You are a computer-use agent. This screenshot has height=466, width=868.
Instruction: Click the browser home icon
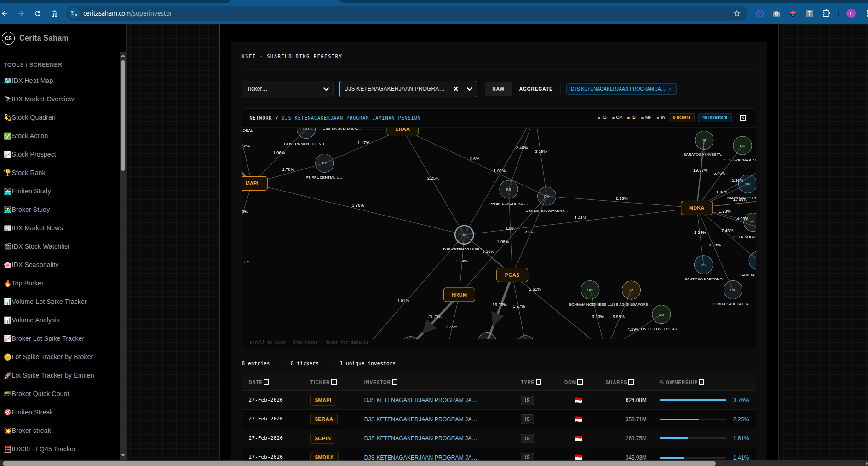click(x=54, y=13)
